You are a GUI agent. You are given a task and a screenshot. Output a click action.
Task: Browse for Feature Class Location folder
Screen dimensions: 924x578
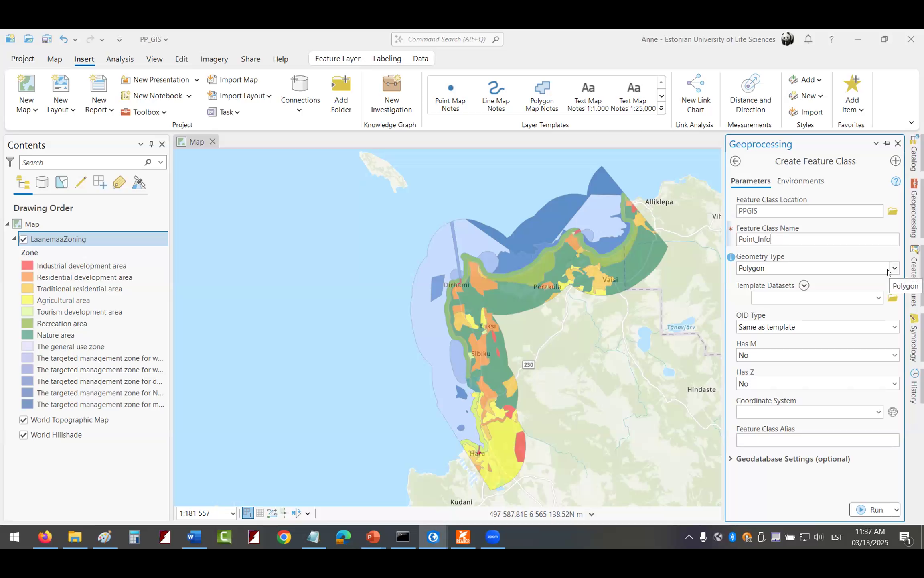pyautogui.click(x=892, y=211)
